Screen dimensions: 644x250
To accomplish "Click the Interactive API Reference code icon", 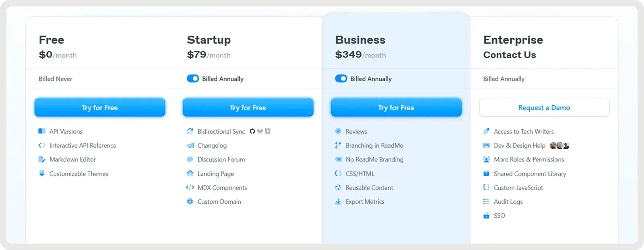I will pyautogui.click(x=42, y=145).
